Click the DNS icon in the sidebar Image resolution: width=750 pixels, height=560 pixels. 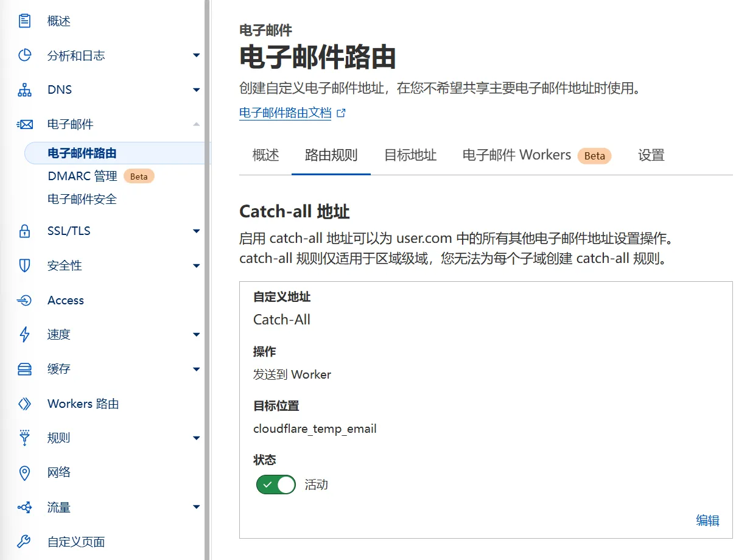click(x=24, y=89)
